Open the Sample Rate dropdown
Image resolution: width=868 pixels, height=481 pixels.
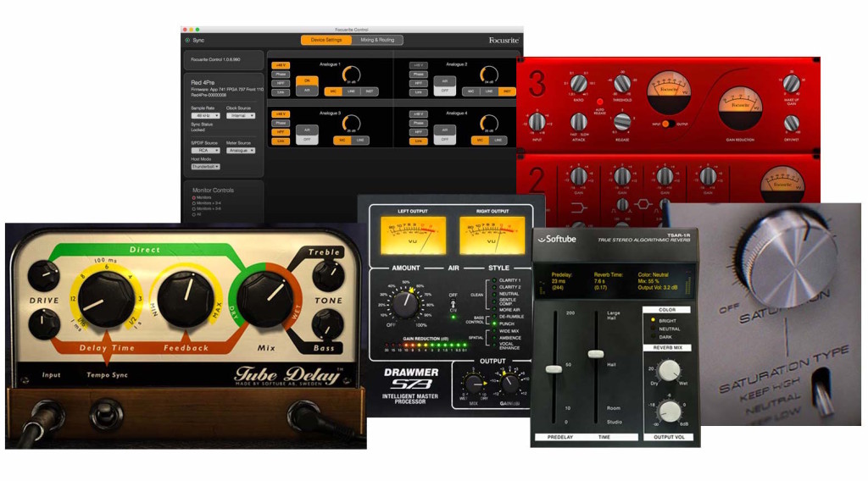pos(205,115)
